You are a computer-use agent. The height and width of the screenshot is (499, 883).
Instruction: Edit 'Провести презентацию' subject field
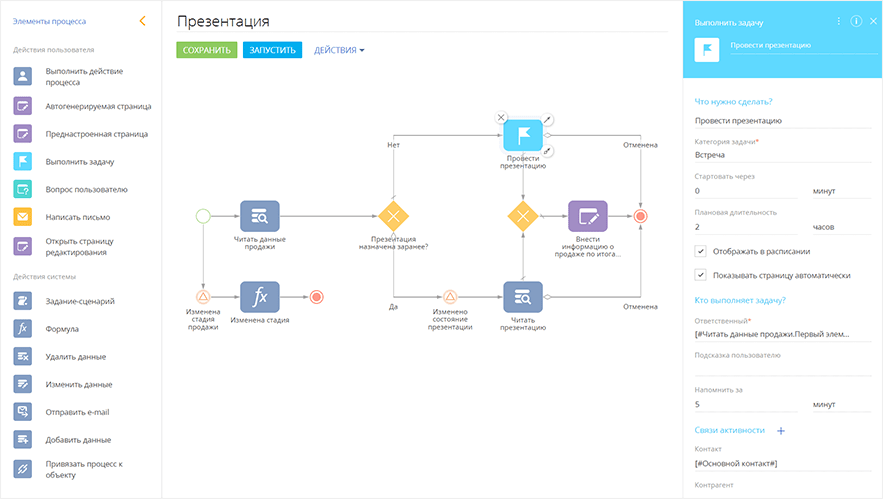(783, 121)
